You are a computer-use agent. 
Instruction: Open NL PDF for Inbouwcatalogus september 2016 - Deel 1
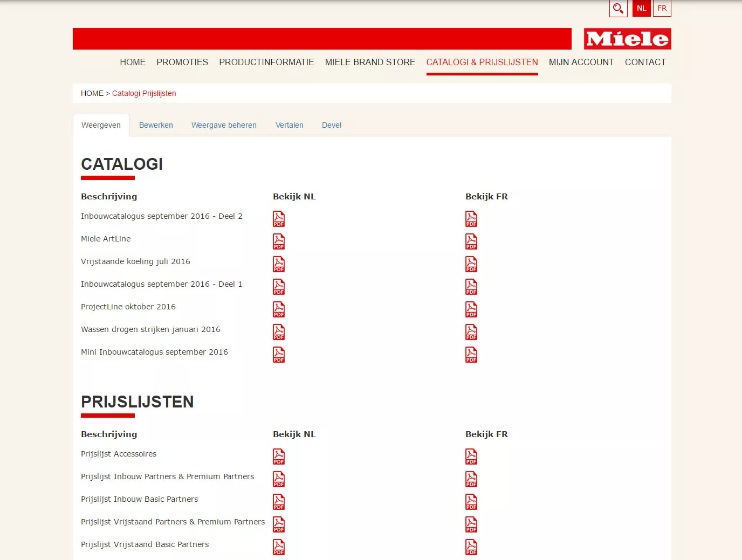pos(279,287)
